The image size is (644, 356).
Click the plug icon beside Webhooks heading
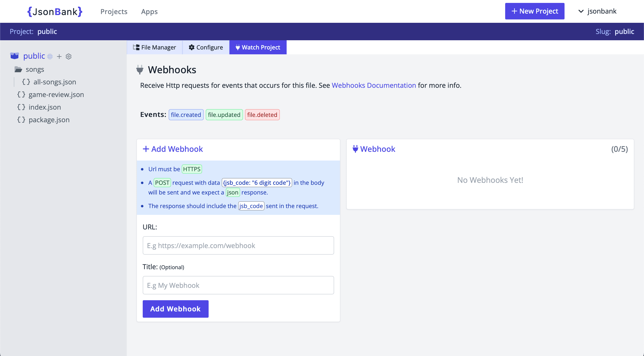(140, 70)
